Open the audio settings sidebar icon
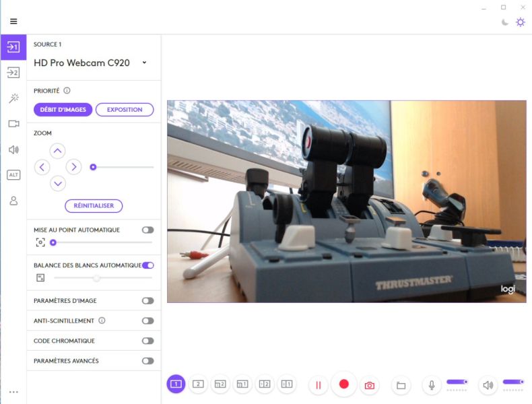 [13, 149]
